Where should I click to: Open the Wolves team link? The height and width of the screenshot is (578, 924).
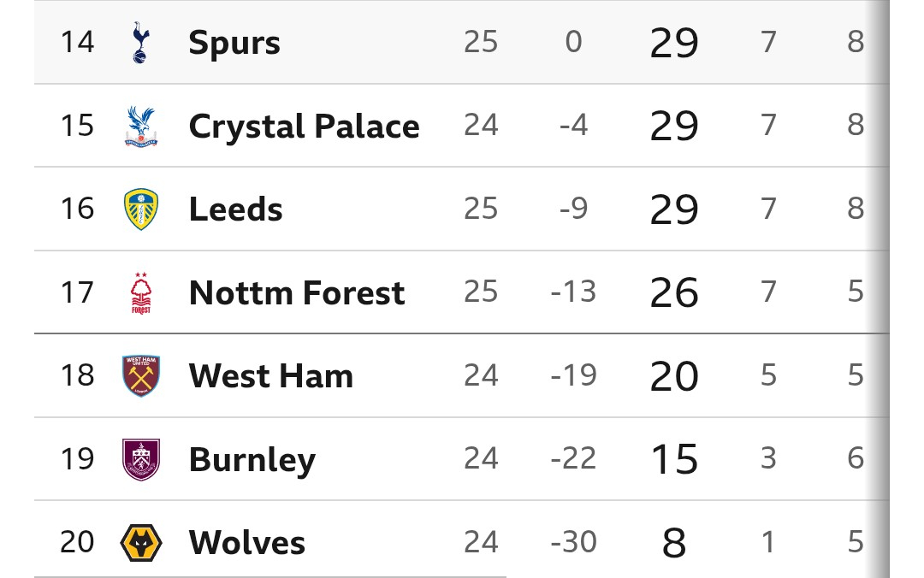[246, 543]
